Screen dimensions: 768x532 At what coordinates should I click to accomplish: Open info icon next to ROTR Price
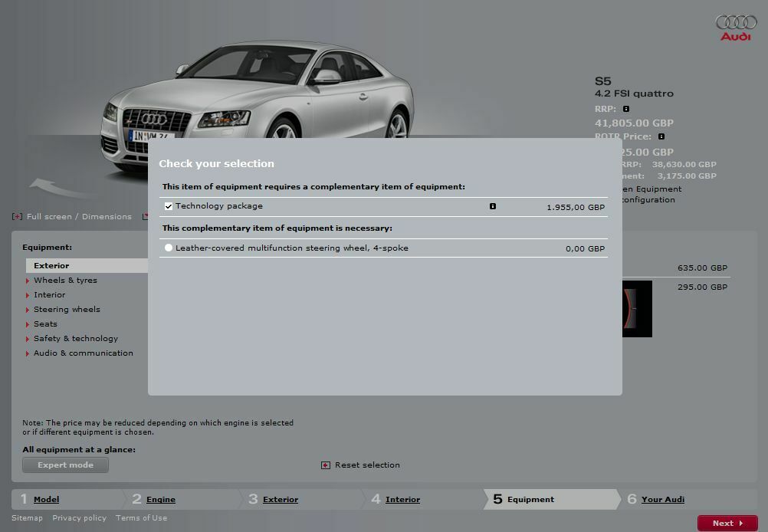661,136
